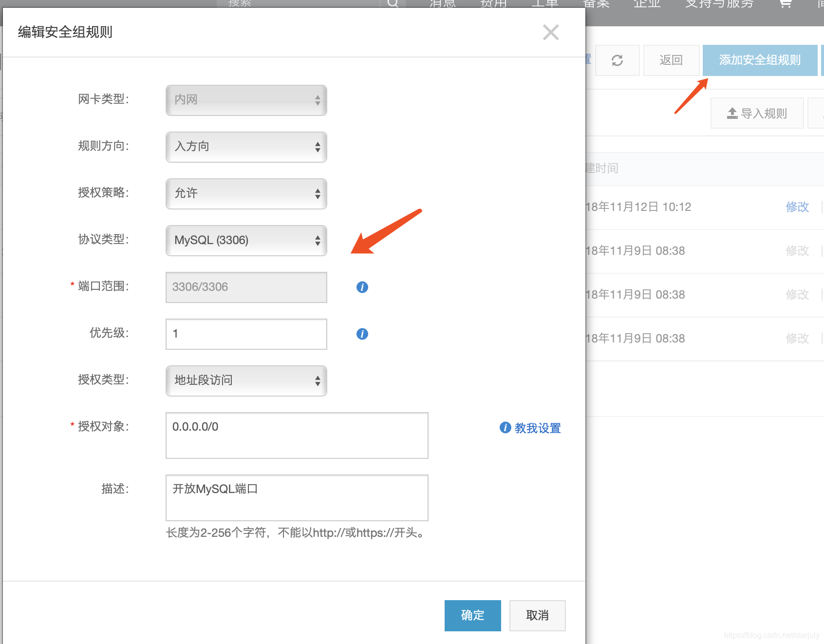Click the info icon next to 教我设置
Viewport: 824px width, 644px height.
[x=506, y=428]
